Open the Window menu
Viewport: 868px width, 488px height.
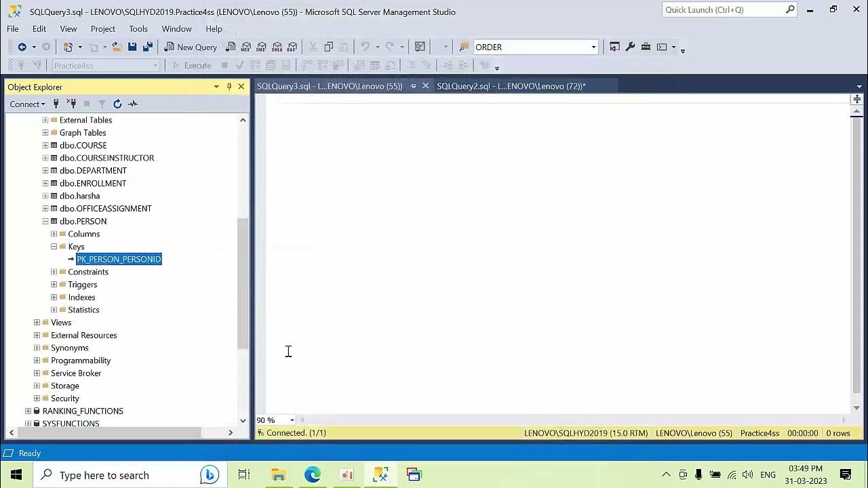point(176,28)
